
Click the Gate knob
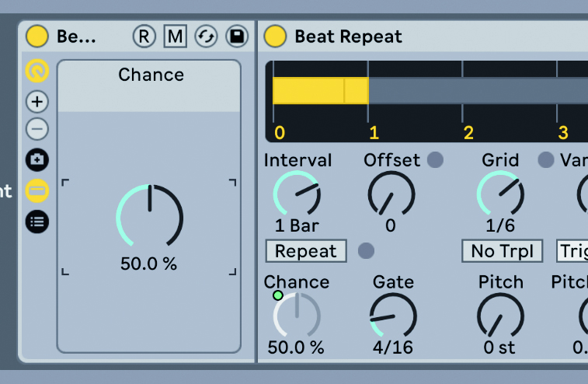(x=393, y=316)
